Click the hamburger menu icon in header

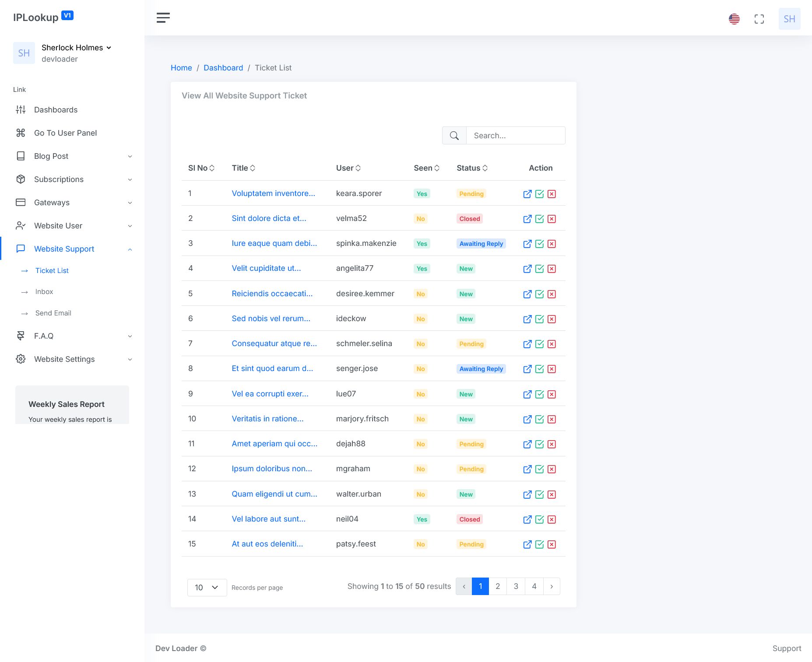pos(163,18)
